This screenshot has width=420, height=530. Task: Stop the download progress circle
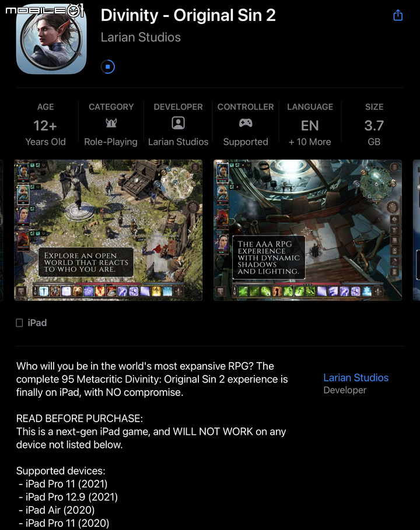pyautogui.click(x=108, y=66)
